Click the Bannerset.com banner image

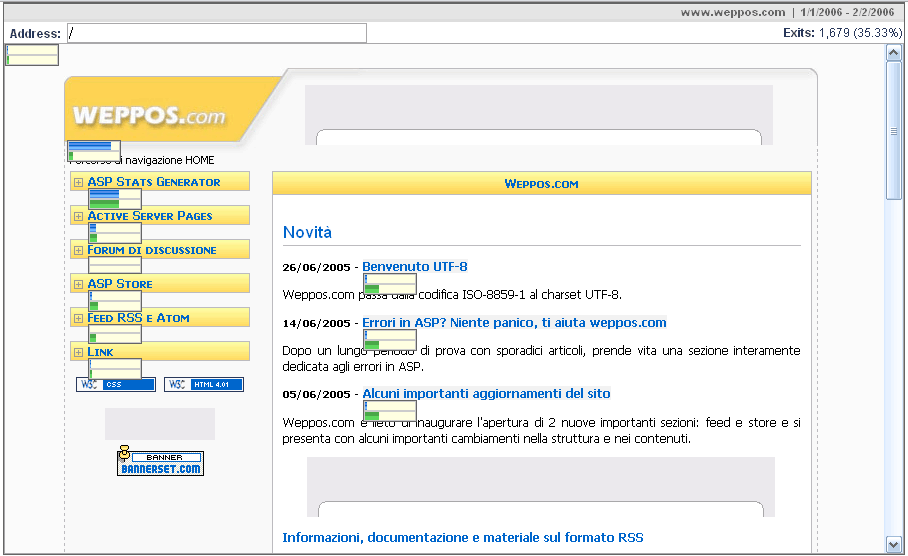(160, 461)
